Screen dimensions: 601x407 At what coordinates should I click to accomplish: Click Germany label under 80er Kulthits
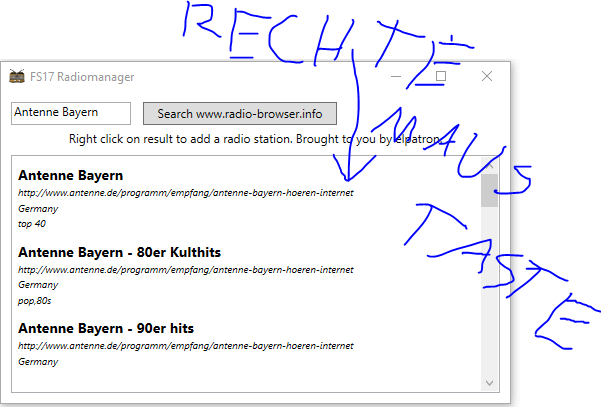(38, 285)
